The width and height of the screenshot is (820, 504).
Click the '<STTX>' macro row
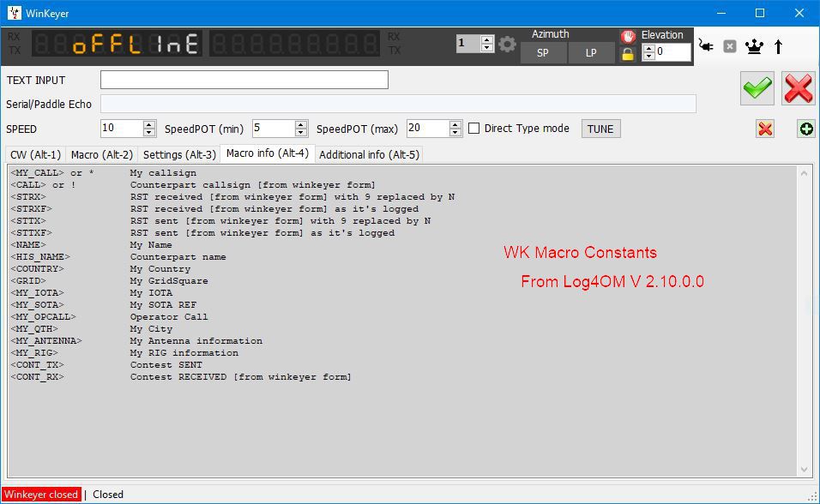(220, 221)
